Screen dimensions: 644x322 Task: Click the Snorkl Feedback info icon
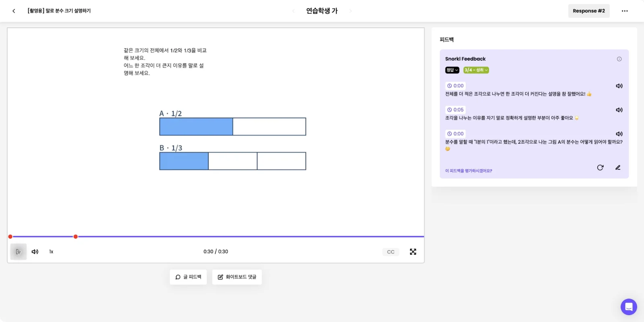[x=619, y=59]
